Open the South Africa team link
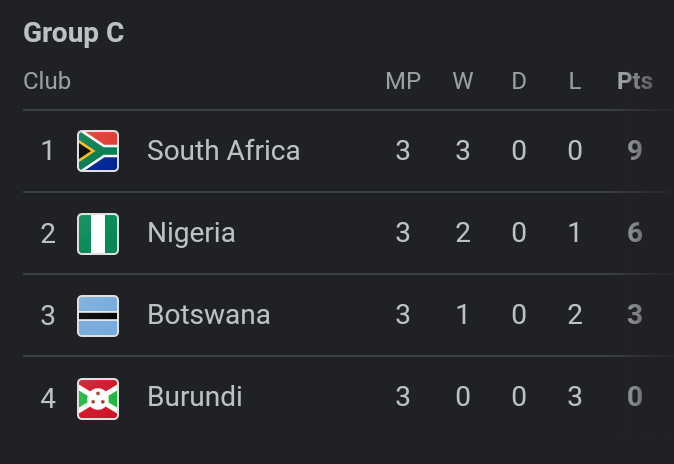 223,151
